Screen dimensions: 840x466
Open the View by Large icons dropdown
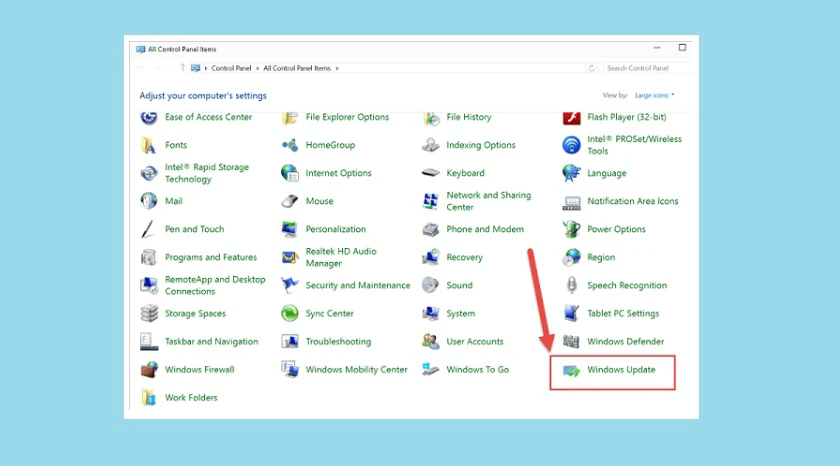tap(655, 95)
